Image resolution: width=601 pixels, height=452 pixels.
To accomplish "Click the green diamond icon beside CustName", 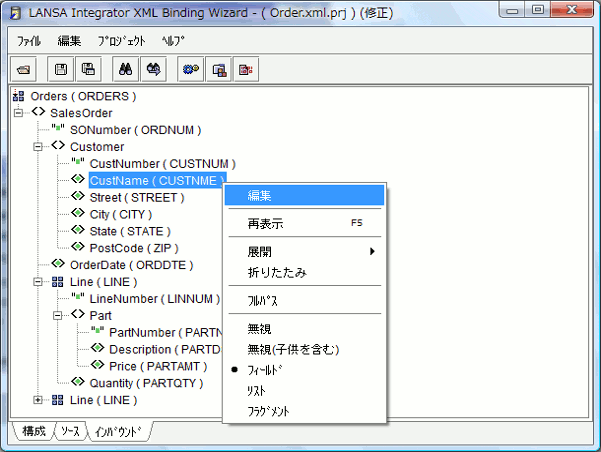I will pyautogui.click(x=78, y=179).
